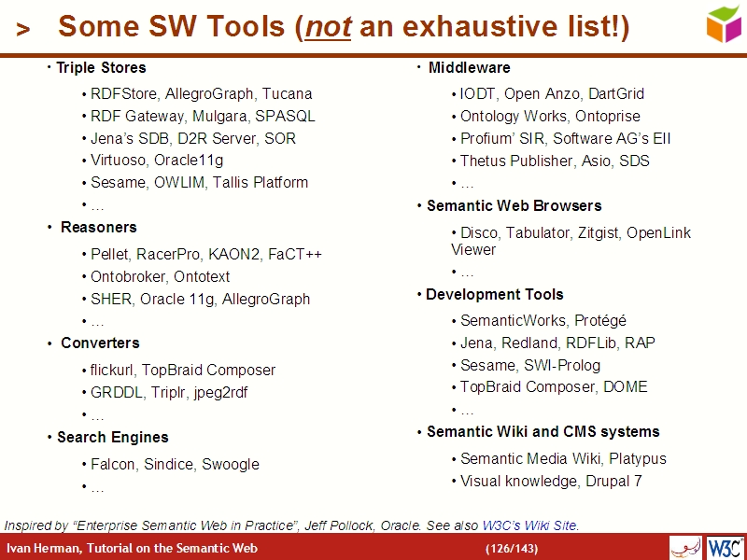The height and width of the screenshot is (560, 747).
Task: Select the Semantic Wiki and CMS systems heading
Action: click(x=543, y=431)
